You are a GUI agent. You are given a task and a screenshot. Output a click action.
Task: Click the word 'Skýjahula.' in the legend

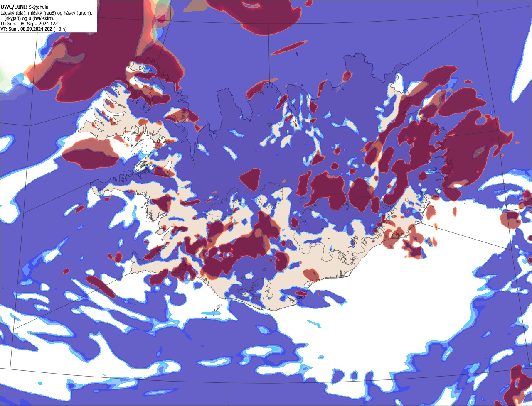tap(39, 7)
